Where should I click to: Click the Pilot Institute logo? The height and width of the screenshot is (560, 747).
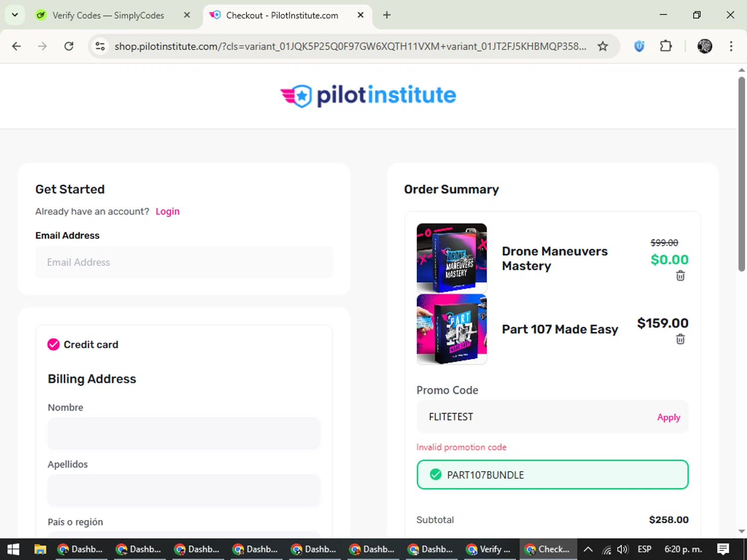pos(368,96)
